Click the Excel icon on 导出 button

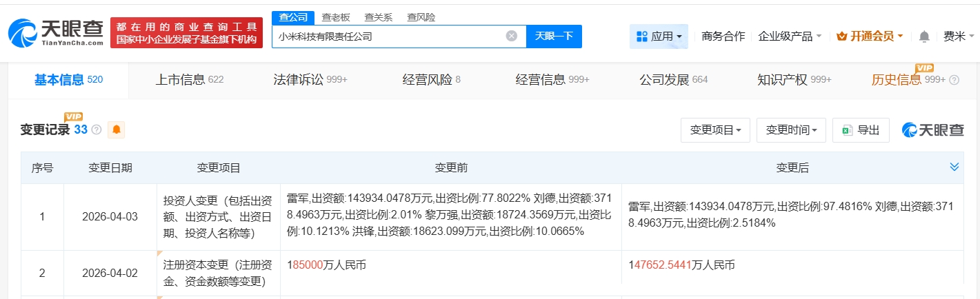point(846,130)
